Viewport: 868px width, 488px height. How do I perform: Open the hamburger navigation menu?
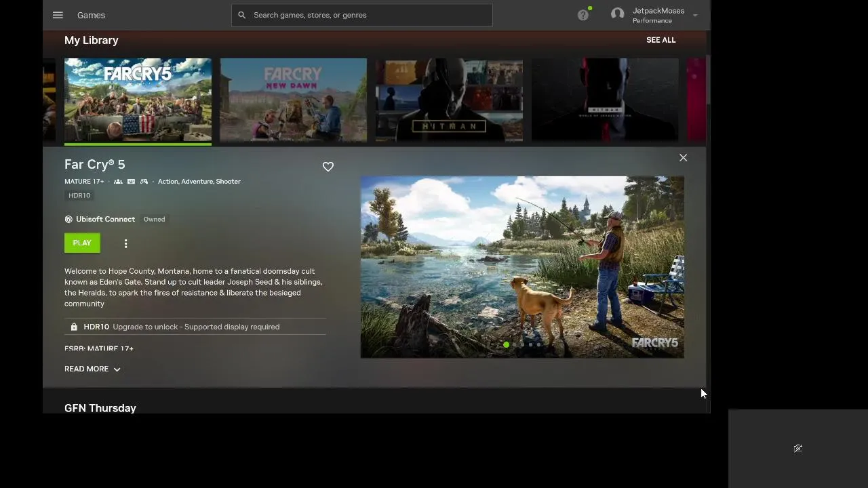(x=58, y=15)
